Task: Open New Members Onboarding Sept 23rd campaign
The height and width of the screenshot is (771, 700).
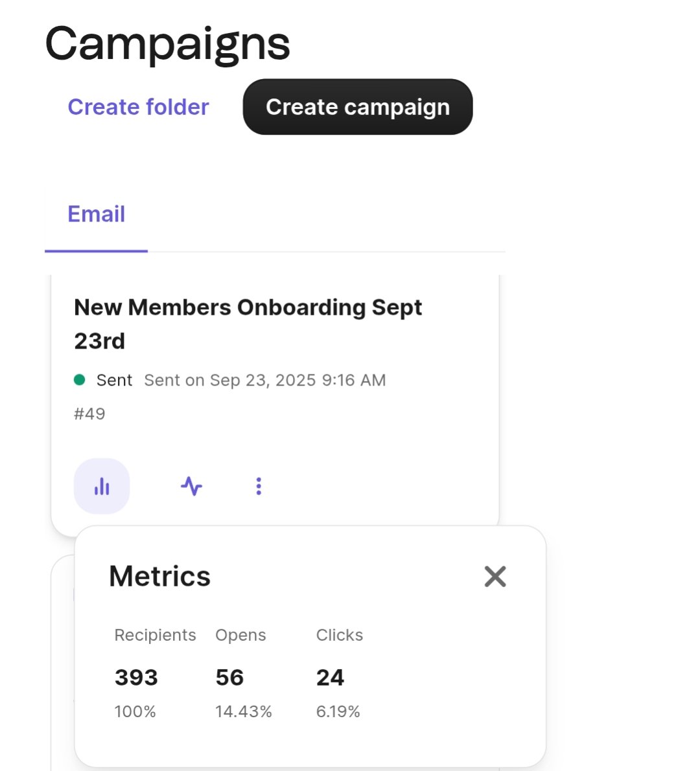Action: [248, 324]
